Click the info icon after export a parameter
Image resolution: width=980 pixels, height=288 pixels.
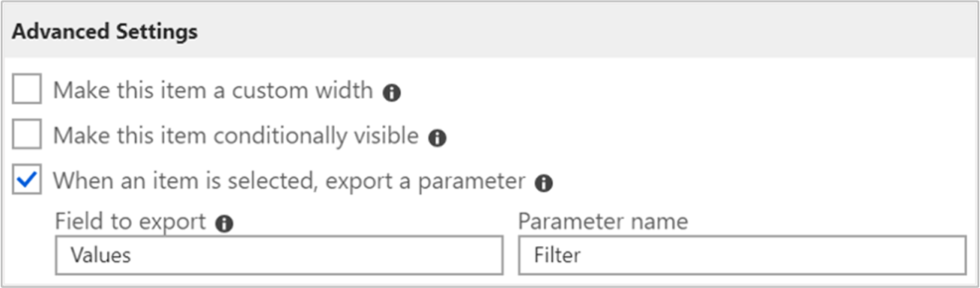(544, 183)
